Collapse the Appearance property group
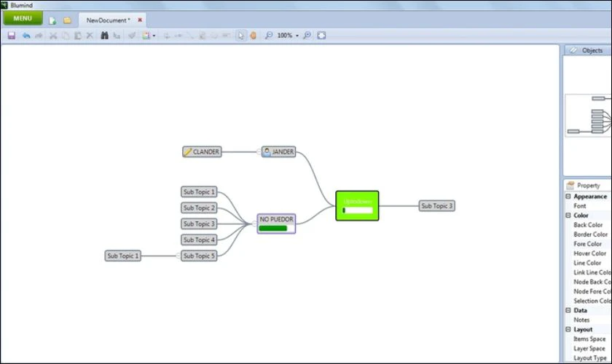The height and width of the screenshot is (364, 612). click(x=568, y=197)
